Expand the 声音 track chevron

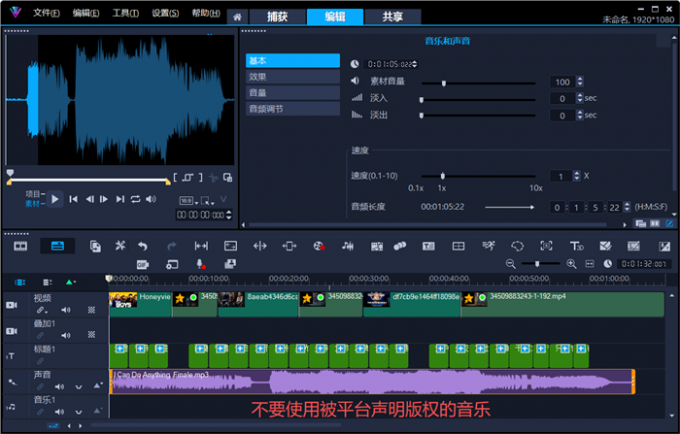[x=78, y=387]
